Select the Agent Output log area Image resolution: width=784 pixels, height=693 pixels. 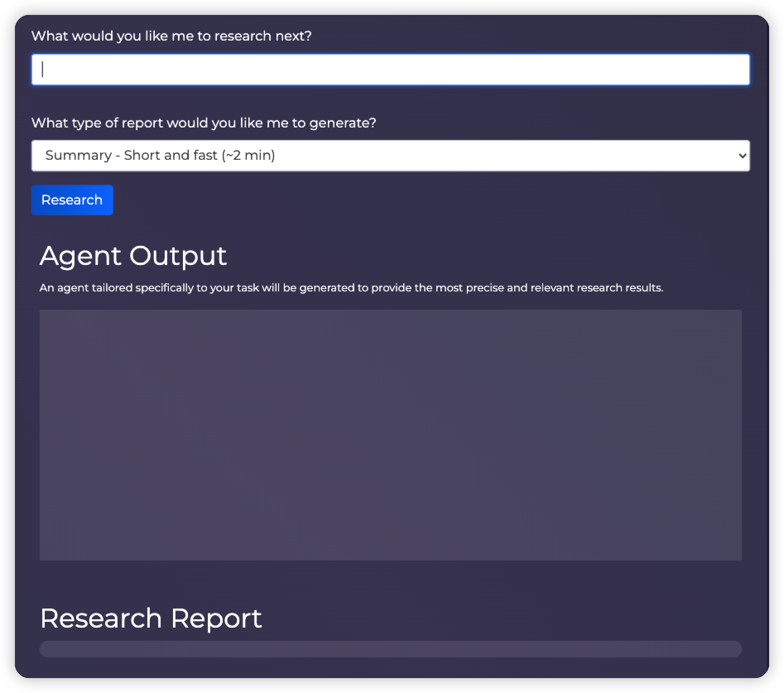coord(390,435)
